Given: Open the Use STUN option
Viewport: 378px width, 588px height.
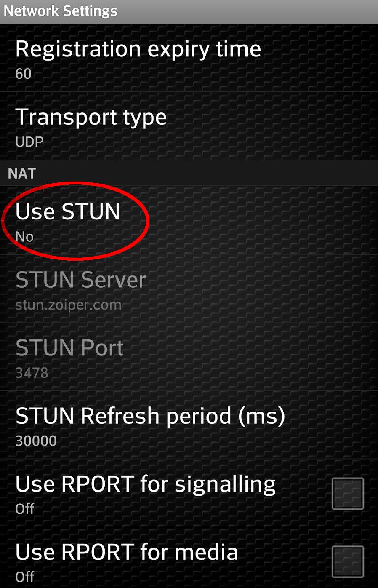Looking at the screenshot, I should point(189,221).
